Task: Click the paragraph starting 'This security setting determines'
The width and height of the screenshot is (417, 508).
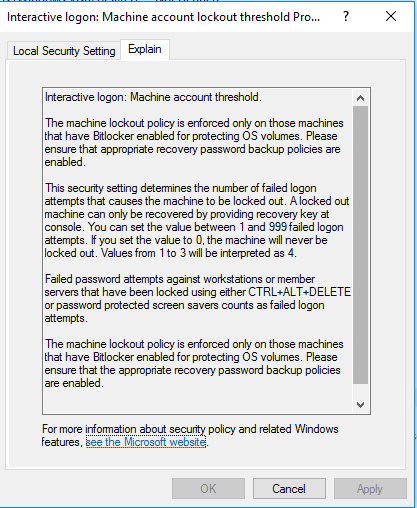Action: (197, 220)
